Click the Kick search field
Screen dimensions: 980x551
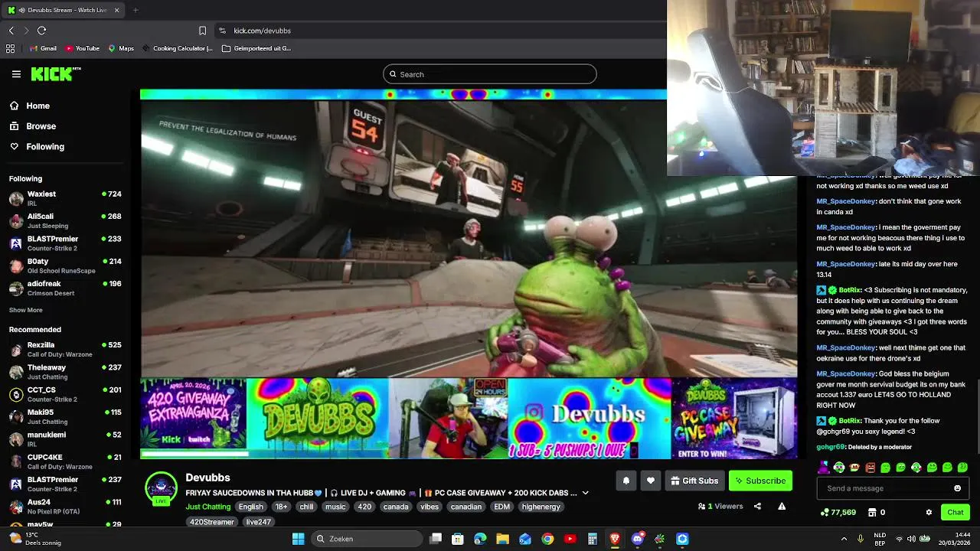(x=490, y=74)
